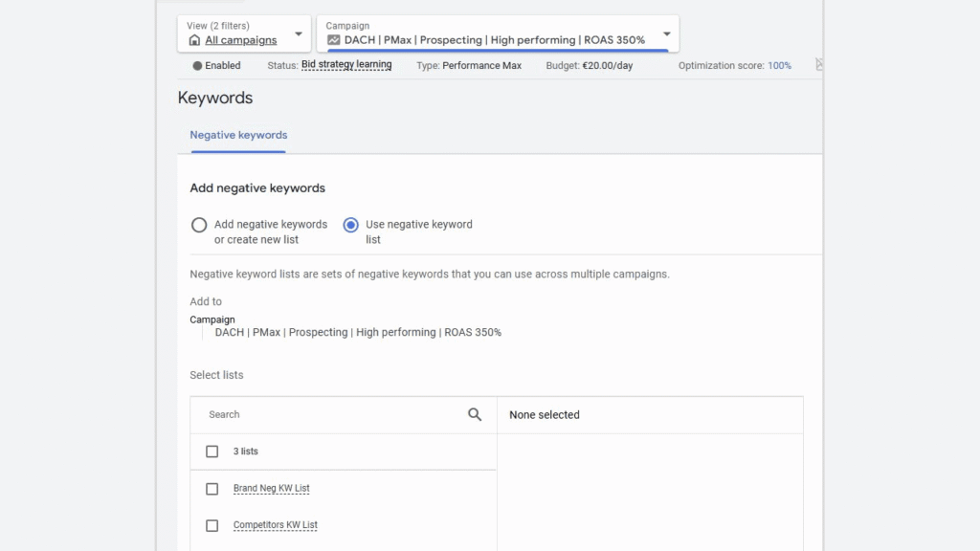Check the 3 lists select-all checkbox

coord(212,452)
